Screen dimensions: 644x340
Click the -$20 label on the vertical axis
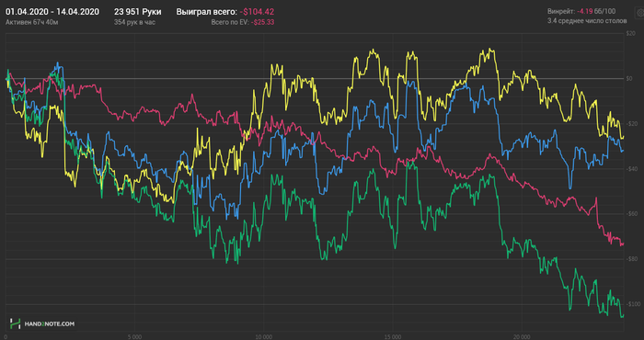point(631,124)
